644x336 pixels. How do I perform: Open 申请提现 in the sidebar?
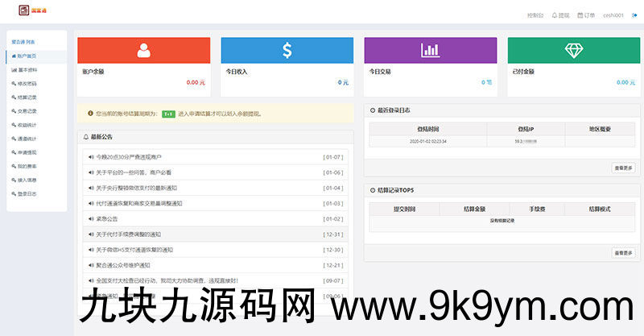click(x=26, y=151)
